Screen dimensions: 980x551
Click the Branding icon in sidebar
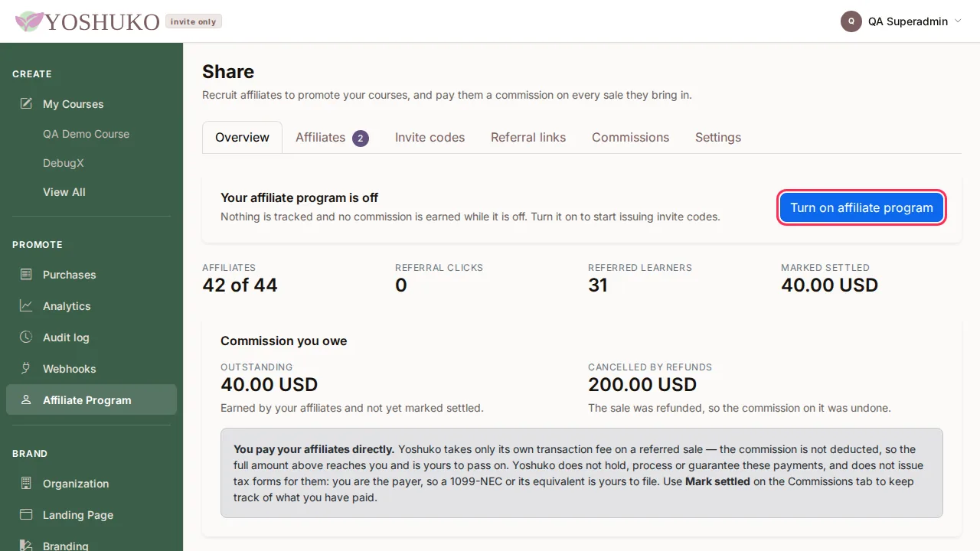coord(26,545)
